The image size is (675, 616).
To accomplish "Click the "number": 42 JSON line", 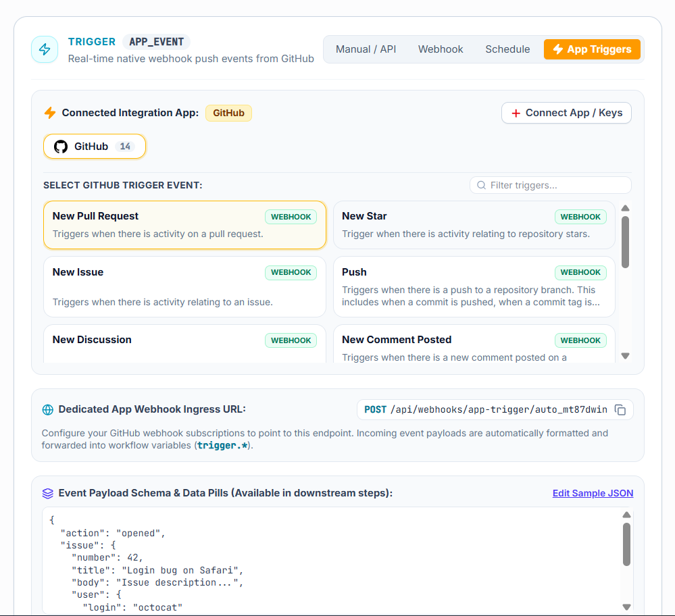I will click(x=107, y=558).
